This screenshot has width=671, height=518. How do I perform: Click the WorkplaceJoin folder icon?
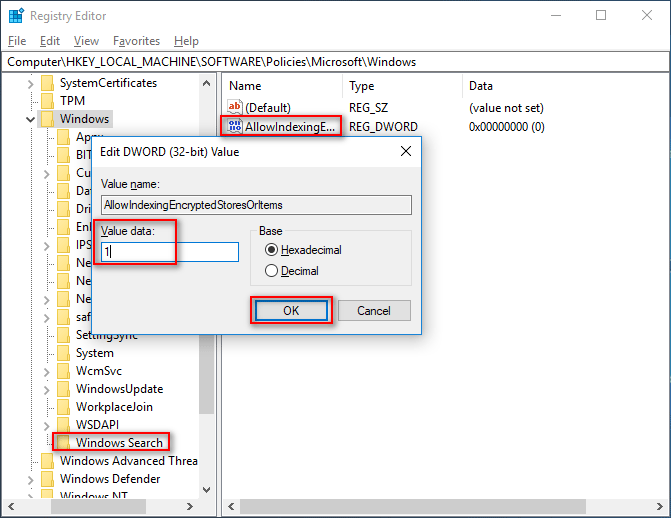coord(63,407)
